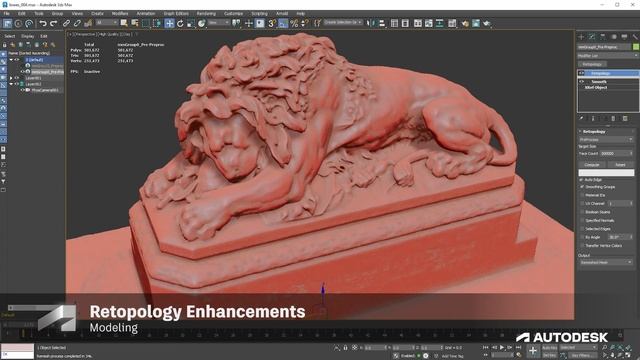The height and width of the screenshot is (360, 640).
Task: Toggle the eye icon of the Retopology modifier
Action: [582, 73]
